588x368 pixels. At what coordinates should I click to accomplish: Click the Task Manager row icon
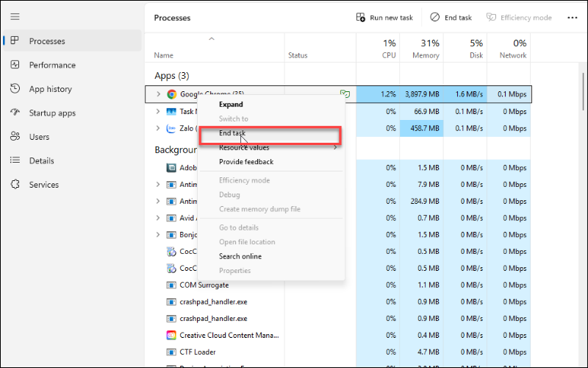click(x=171, y=112)
